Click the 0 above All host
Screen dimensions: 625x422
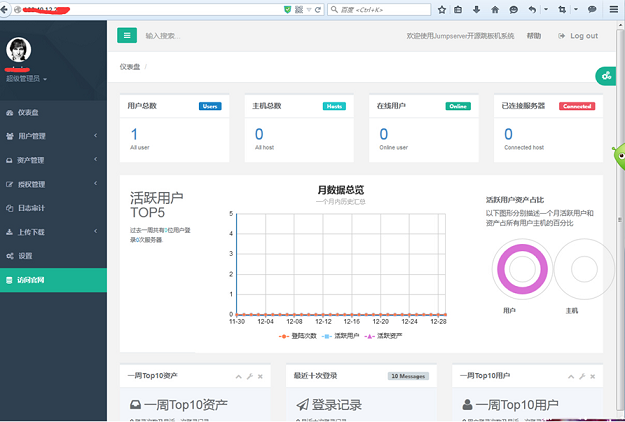pyautogui.click(x=259, y=134)
